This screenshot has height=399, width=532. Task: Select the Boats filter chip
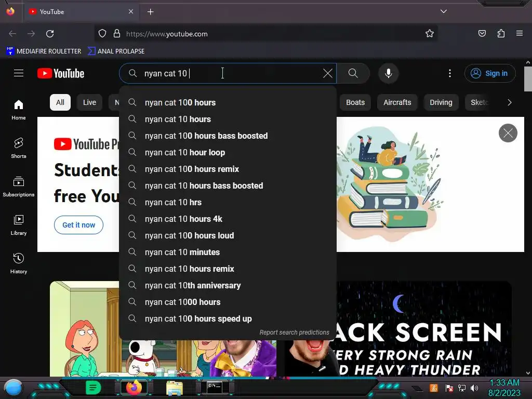point(355,102)
